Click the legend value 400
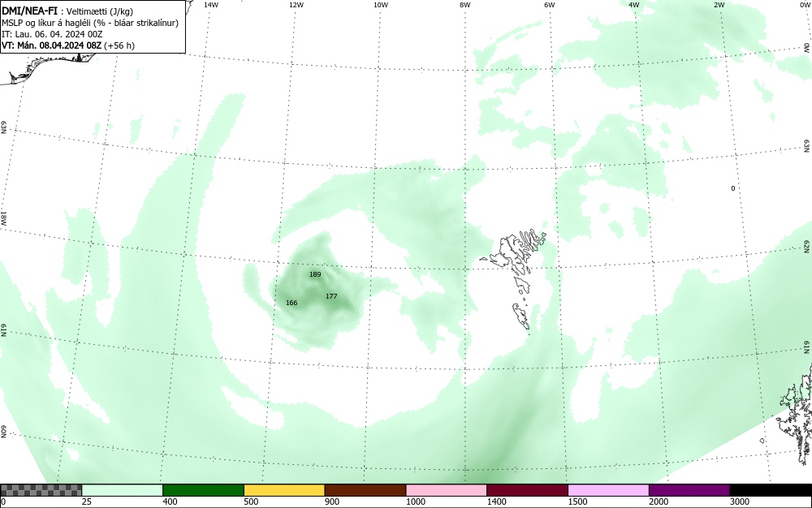This screenshot has height=508, width=812. coord(170,502)
